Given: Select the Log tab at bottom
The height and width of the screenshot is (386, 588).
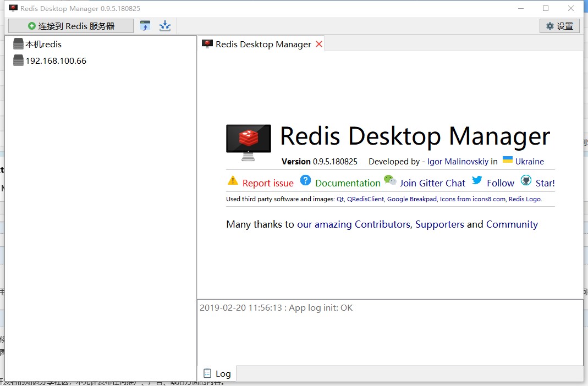Looking at the screenshot, I should pyautogui.click(x=217, y=374).
